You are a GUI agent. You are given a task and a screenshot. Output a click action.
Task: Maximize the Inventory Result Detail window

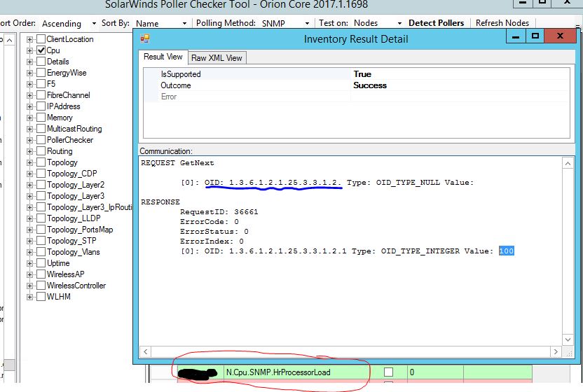pyautogui.click(x=535, y=36)
